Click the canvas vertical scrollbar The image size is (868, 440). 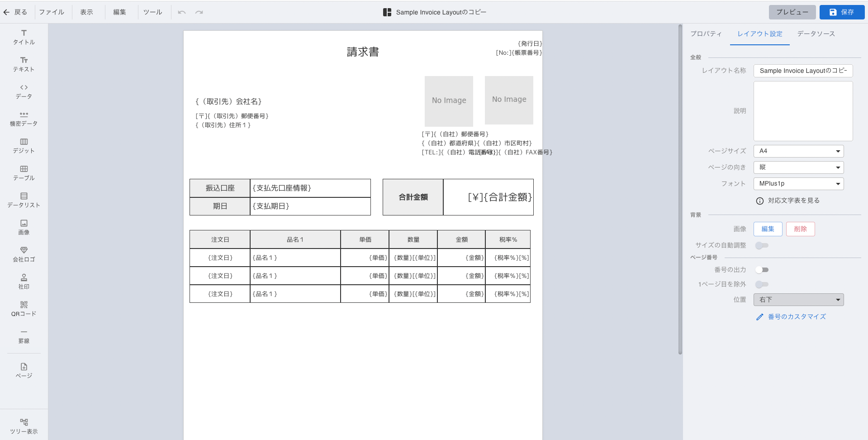[680, 190]
